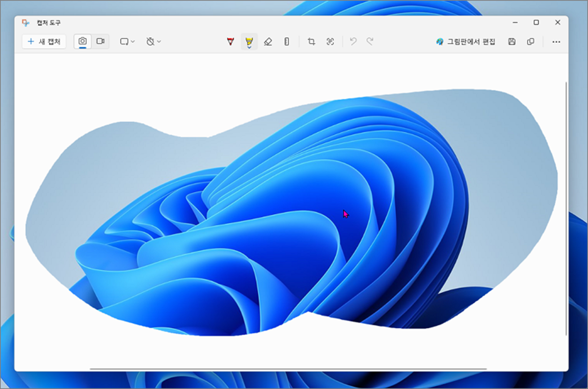Click the vertical scrollbar of capture view
Viewport: 588px width, 389px height.
click(566, 209)
